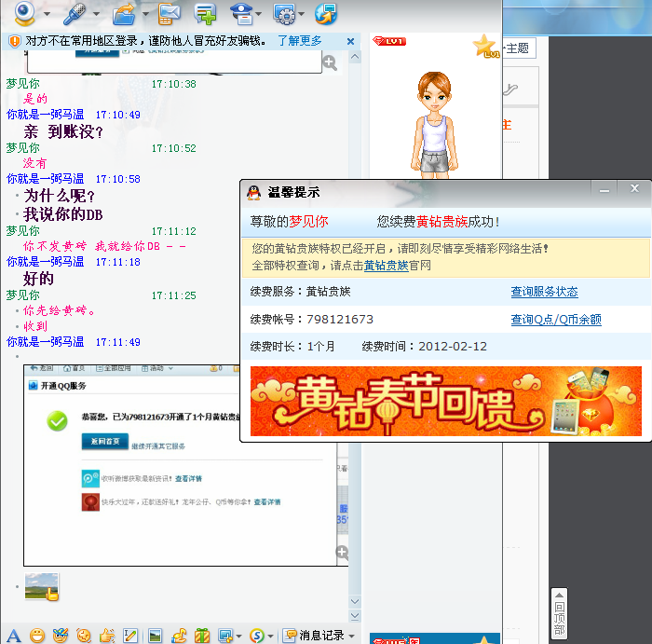
Task: Expand the report officer options arrow
Action: coord(259,14)
